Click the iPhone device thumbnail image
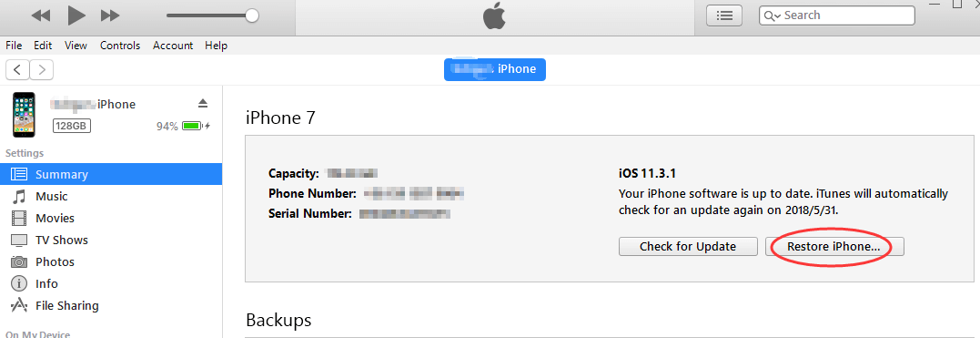This screenshot has height=338, width=980. pyautogui.click(x=25, y=115)
